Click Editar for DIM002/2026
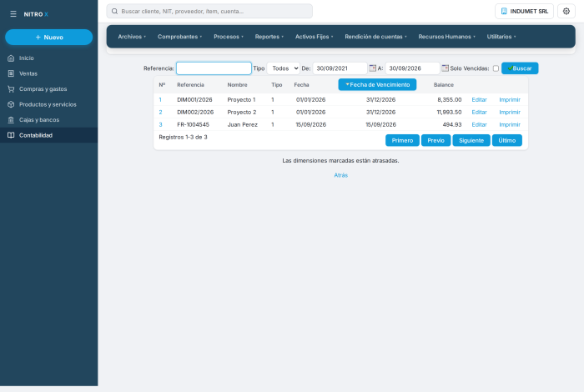This screenshot has width=584, height=392. 479,112
